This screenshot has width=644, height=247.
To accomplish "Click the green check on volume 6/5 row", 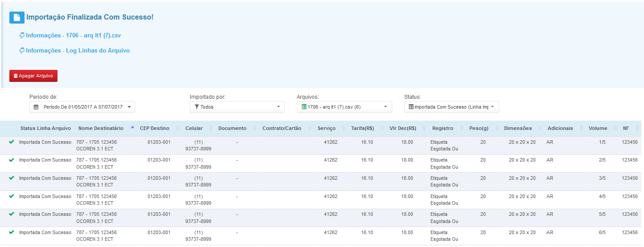I will tap(12, 232).
